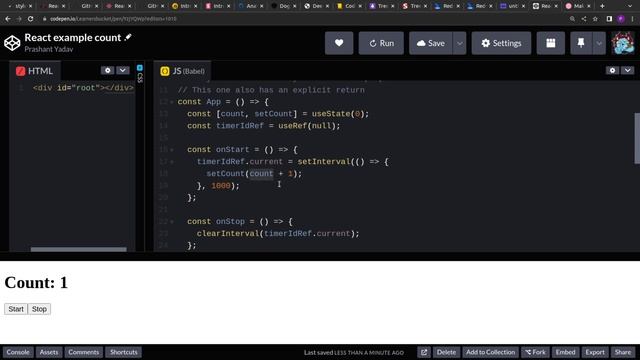Switch to the 'Dev' browser tab
Screen dimensions: 640x360
tap(317, 6)
